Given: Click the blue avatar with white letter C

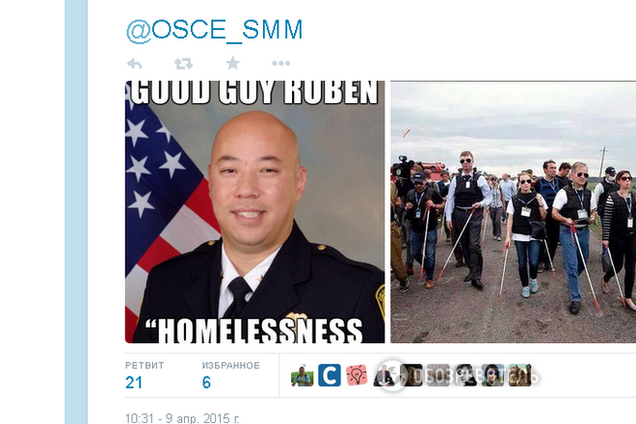Looking at the screenshot, I should tap(329, 375).
